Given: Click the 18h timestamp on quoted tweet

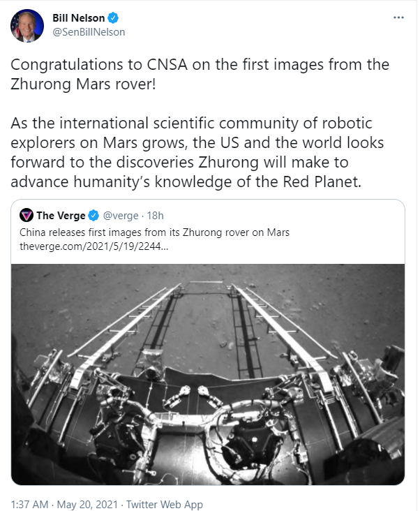Looking at the screenshot, I should 154,215.
